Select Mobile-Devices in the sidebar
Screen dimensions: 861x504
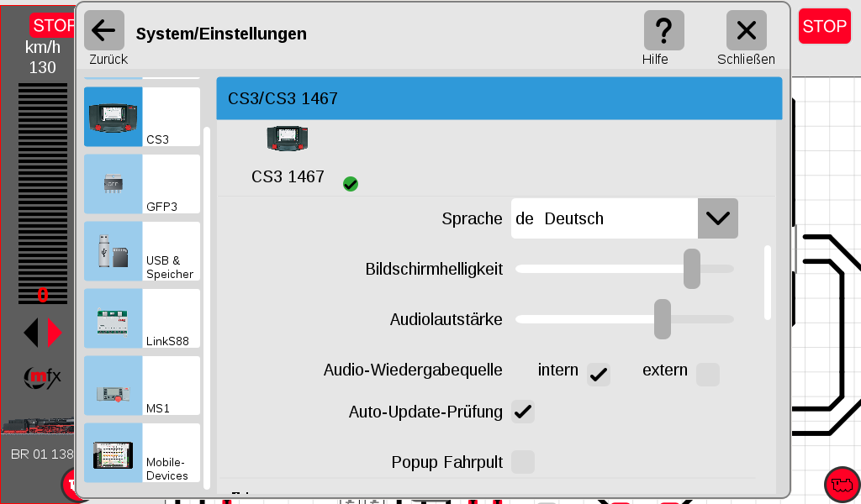[x=141, y=453]
